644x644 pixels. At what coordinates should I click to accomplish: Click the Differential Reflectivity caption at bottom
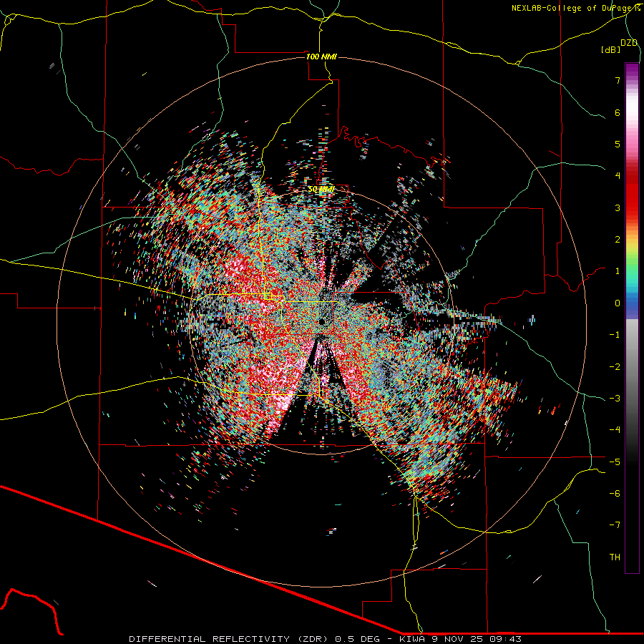pyautogui.click(x=325, y=639)
